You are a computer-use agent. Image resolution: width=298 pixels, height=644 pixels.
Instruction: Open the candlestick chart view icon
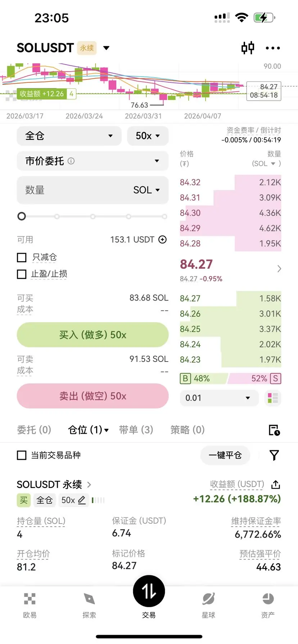(248, 48)
